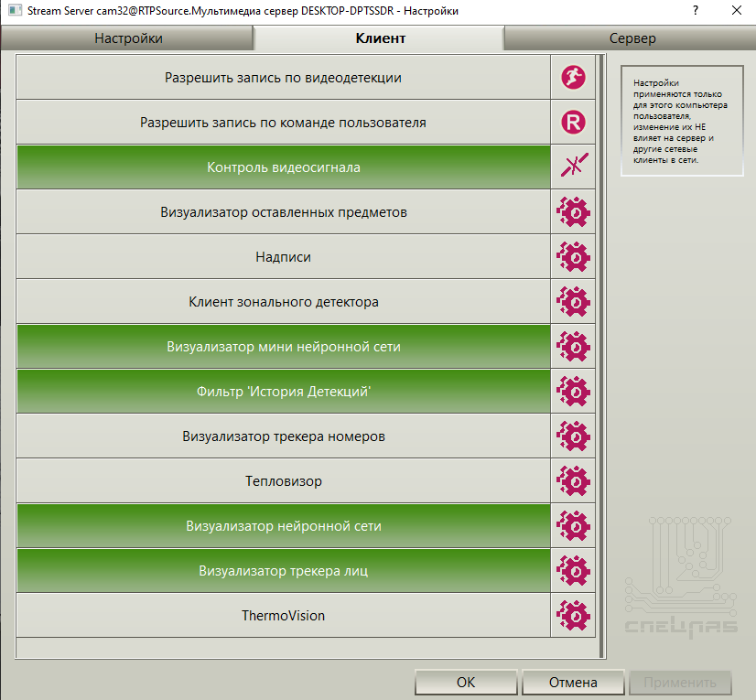This screenshot has height=700, width=756.
Task: Switch to the Сервер tab
Action: click(x=632, y=38)
